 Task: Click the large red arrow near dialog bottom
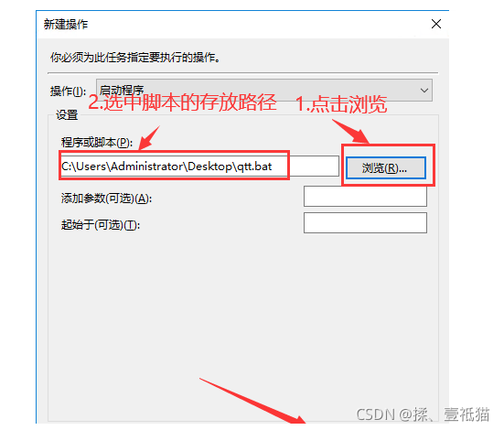252,401
